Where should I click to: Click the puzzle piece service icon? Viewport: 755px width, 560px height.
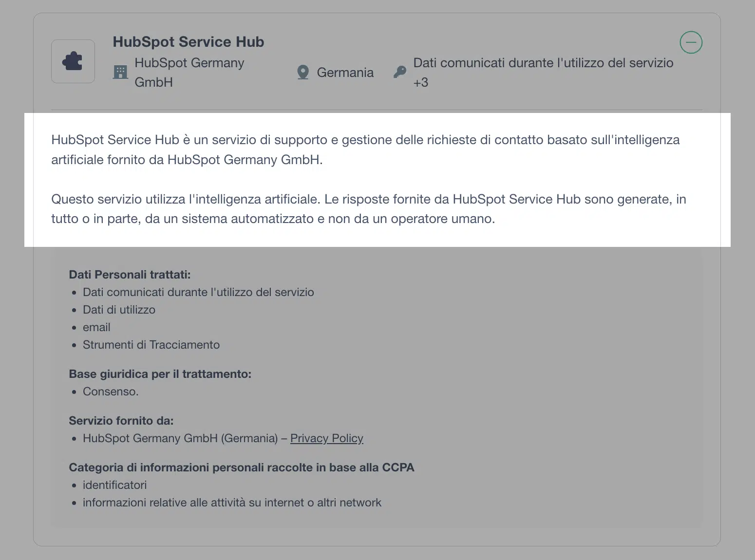pyautogui.click(x=73, y=61)
